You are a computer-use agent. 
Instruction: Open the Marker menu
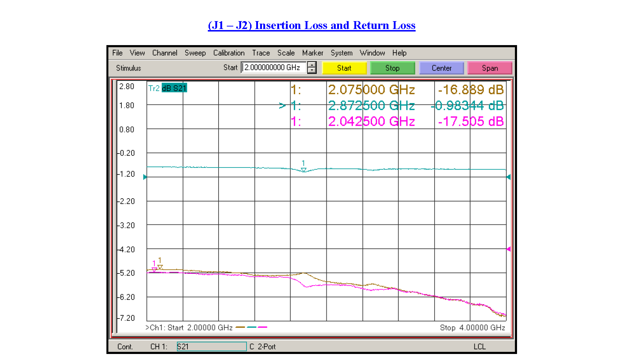pyautogui.click(x=312, y=53)
